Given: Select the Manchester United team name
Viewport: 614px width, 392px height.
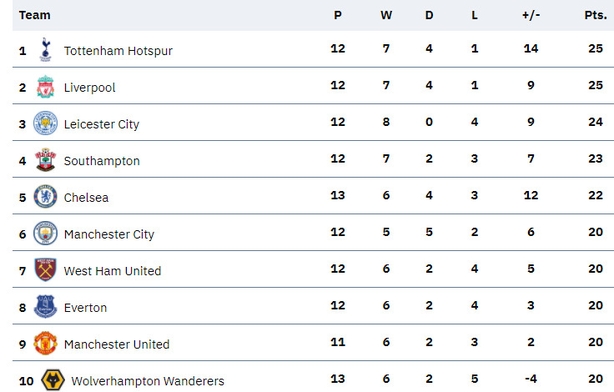Looking at the screenshot, I should click(x=117, y=344).
